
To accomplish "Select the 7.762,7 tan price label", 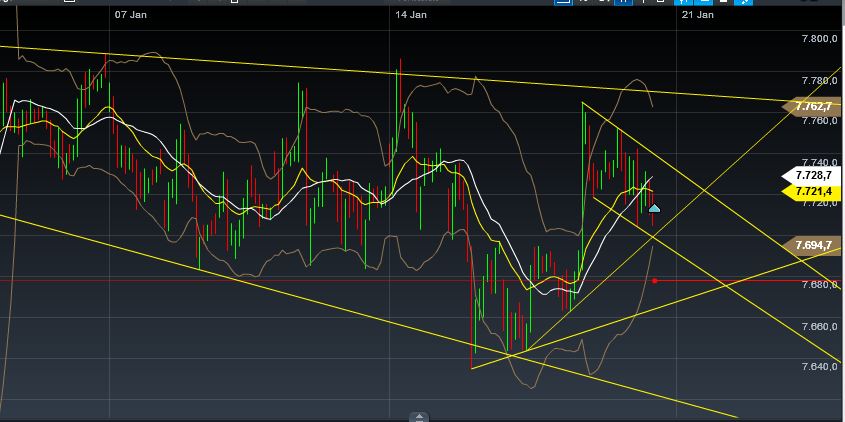I will (x=814, y=105).
